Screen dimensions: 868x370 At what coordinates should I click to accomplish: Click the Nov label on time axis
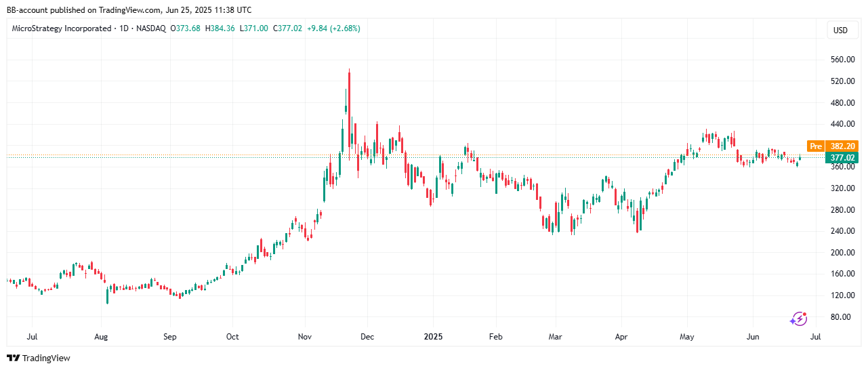coord(305,336)
